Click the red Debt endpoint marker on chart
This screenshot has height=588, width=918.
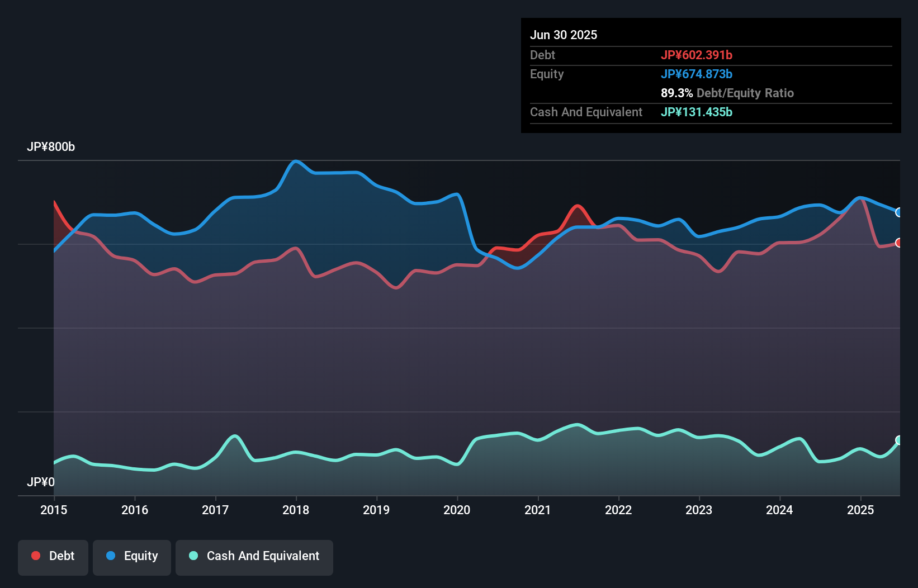[x=898, y=243]
